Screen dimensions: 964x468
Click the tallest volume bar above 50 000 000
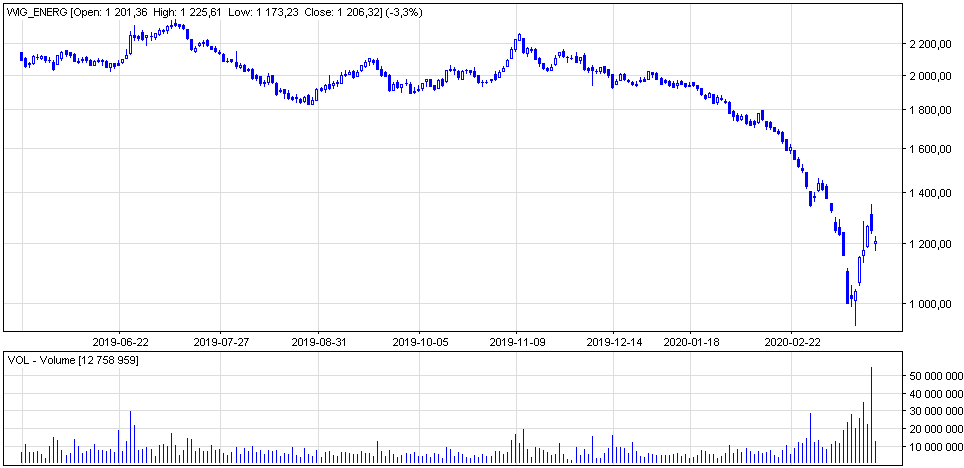click(871, 415)
